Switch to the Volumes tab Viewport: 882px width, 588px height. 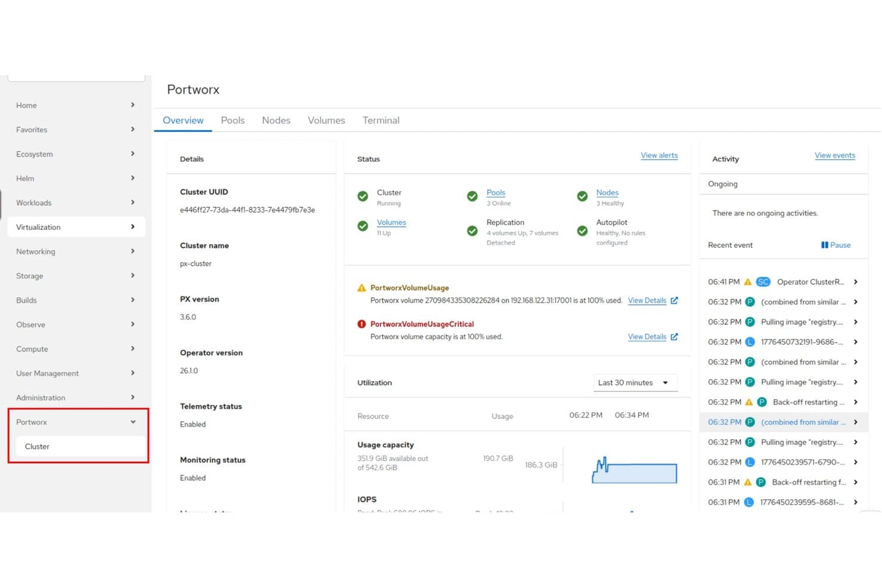(x=326, y=120)
